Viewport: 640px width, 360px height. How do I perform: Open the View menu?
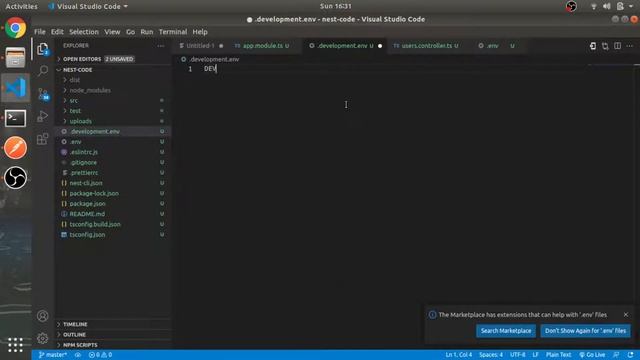coord(112,32)
